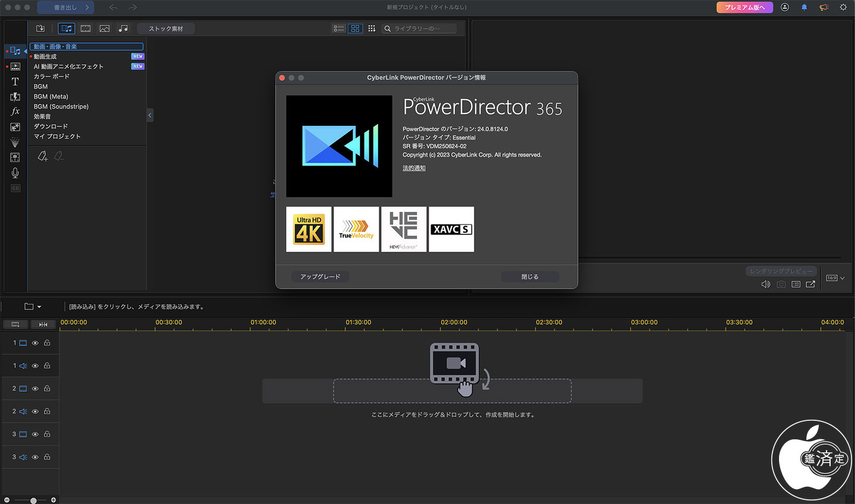Open the 16:9 aspect ratio dropdown

click(835, 278)
